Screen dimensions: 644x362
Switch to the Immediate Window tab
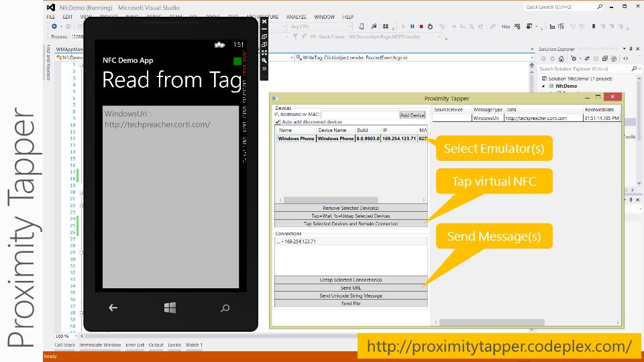(x=100, y=345)
